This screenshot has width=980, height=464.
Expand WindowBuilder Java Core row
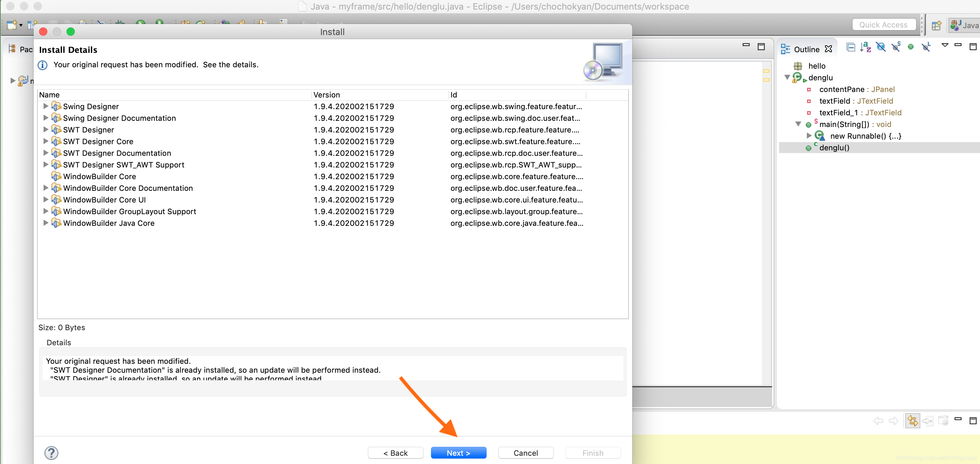[x=46, y=223]
